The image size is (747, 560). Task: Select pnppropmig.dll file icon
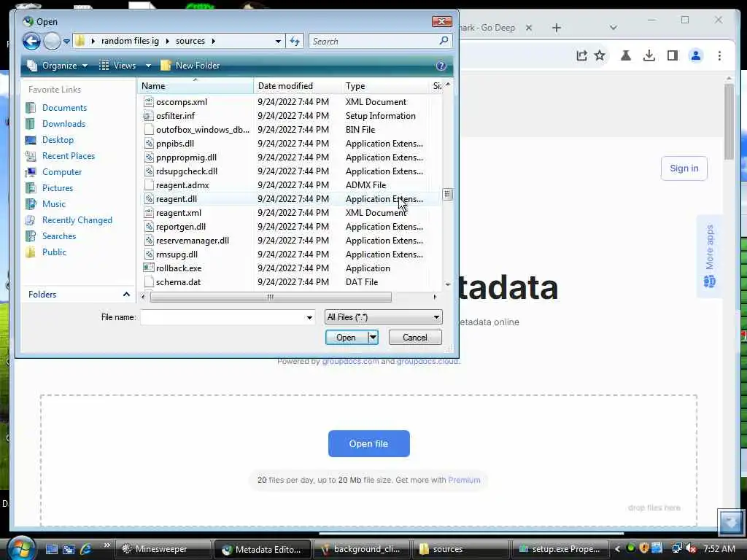click(x=149, y=157)
